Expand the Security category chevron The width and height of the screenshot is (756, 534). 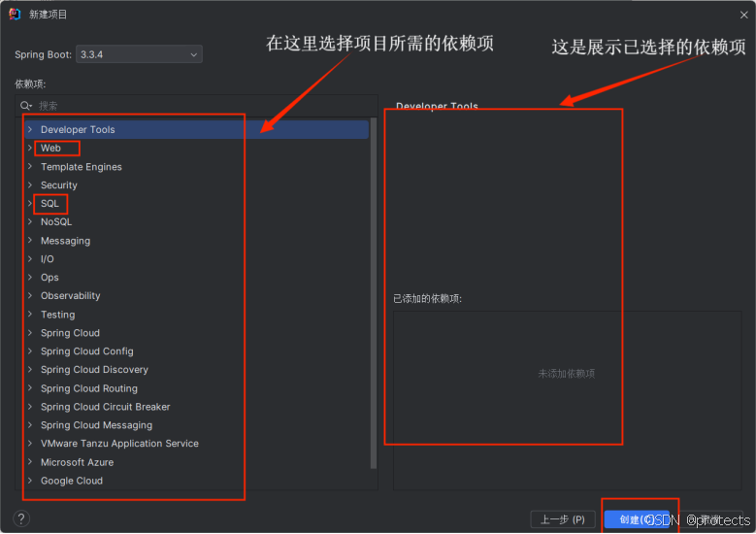30,184
